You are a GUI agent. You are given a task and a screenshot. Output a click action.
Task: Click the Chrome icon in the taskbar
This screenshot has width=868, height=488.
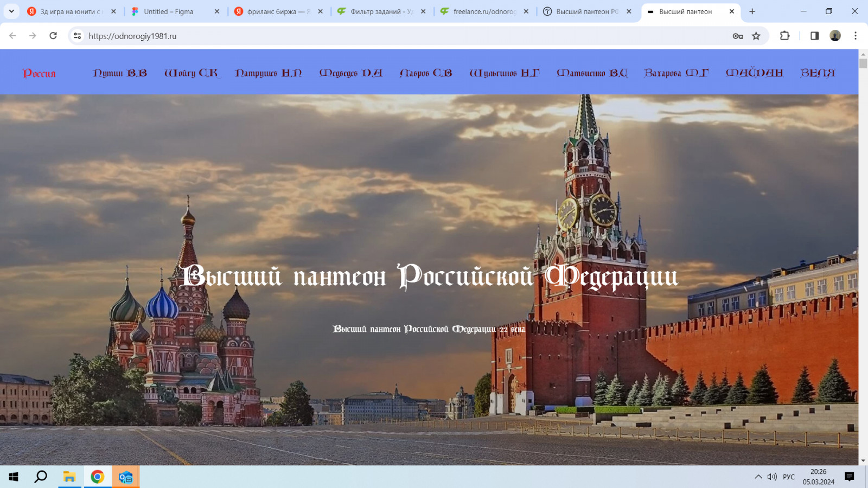point(98,477)
